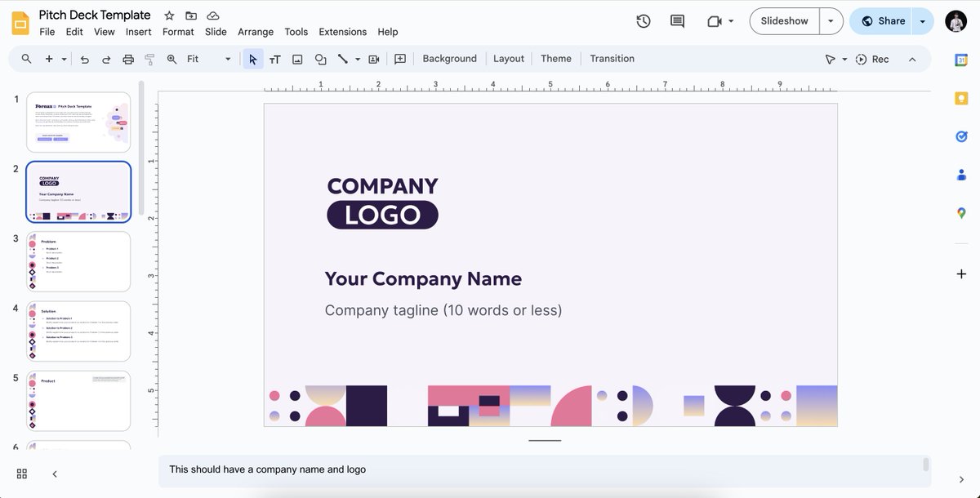980x498 pixels.
Task: Open the Insert image tool
Action: point(297,58)
